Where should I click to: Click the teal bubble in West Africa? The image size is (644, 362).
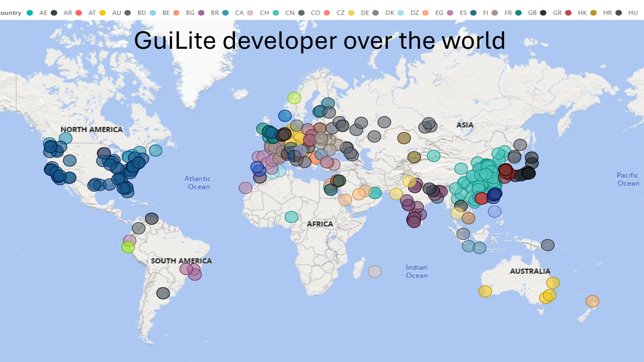coord(291,217)
